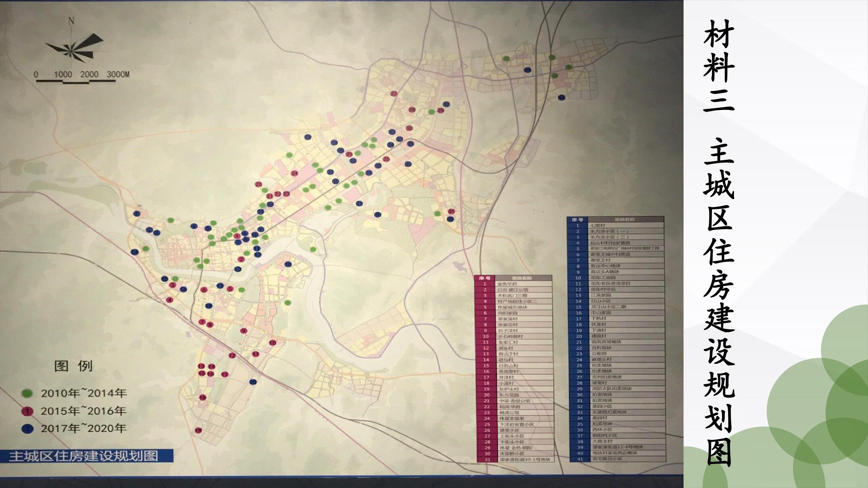Click red map marker number 11
Viewport: 868px width, 488px height.
256,354
